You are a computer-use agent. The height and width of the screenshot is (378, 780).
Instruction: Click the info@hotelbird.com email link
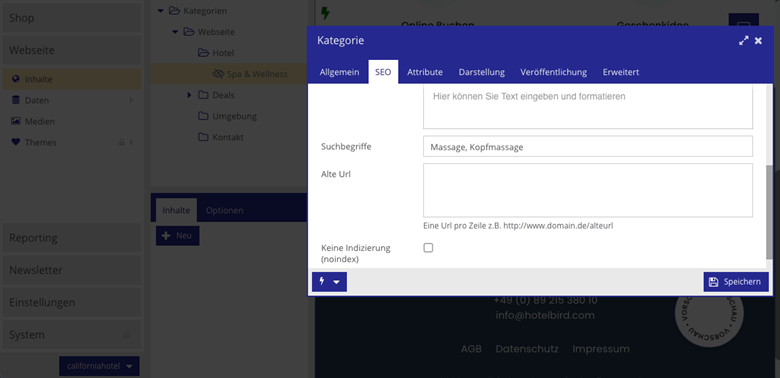(x=545, y=315)
